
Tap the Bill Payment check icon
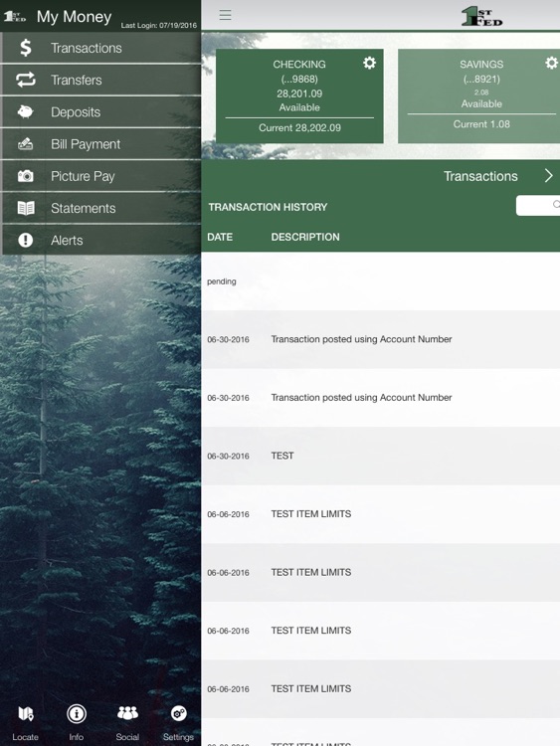click(x=26, y=143)
